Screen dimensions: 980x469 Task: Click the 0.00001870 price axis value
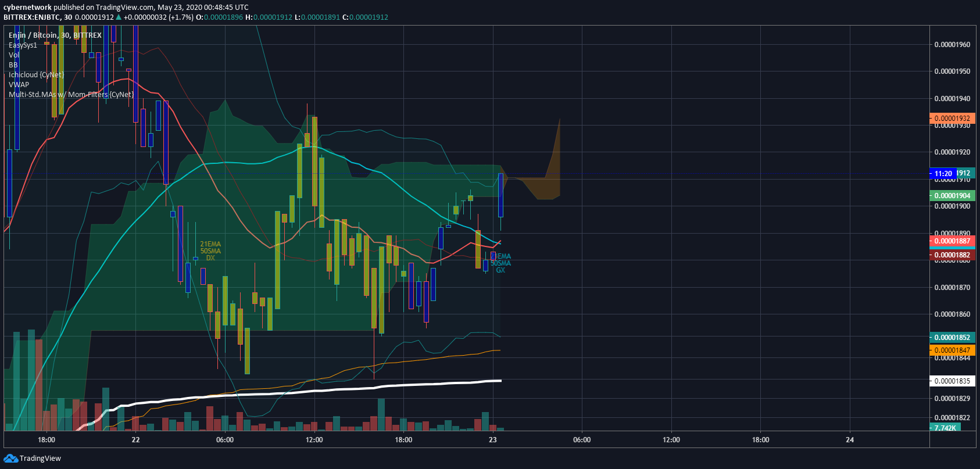tap(952, 288)
